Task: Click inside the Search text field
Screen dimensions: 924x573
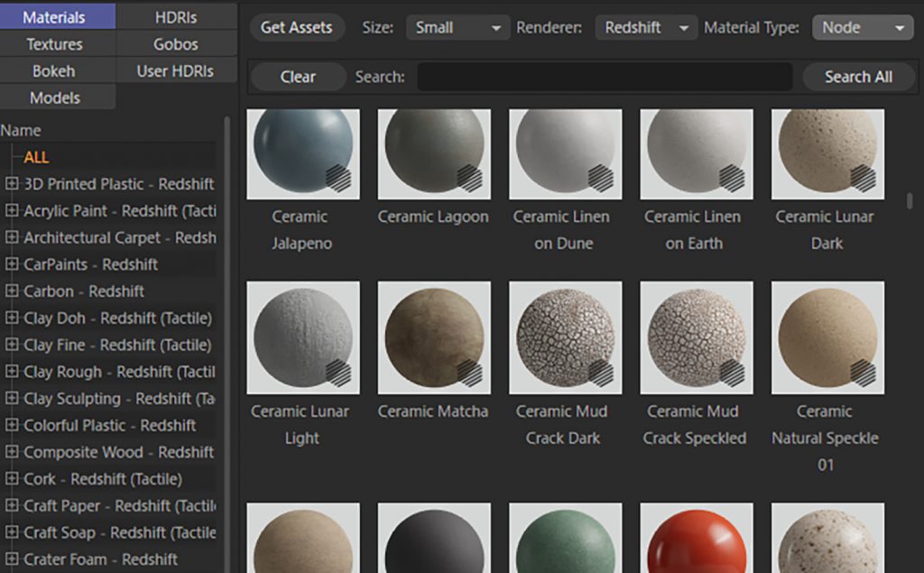Action: (605, 77)
